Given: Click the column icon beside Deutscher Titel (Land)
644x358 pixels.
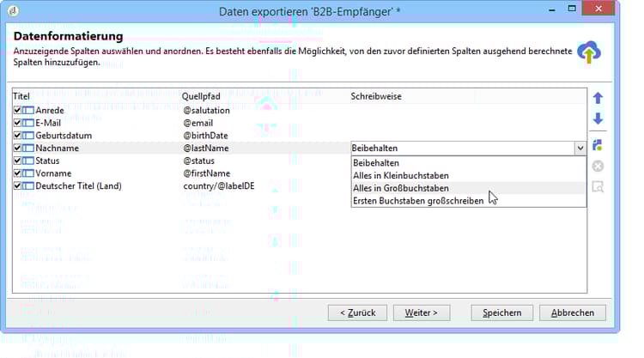Looking at the screenshot, I should tap(28, 186).
